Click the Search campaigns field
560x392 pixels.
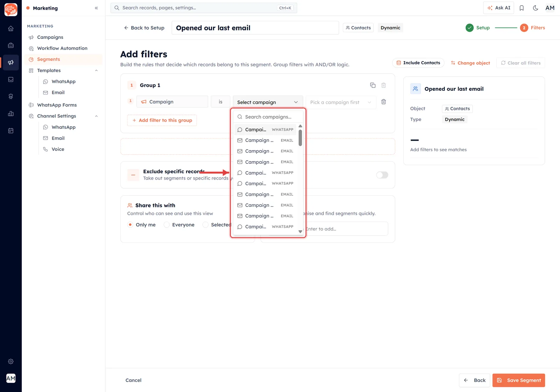[268, 117]
